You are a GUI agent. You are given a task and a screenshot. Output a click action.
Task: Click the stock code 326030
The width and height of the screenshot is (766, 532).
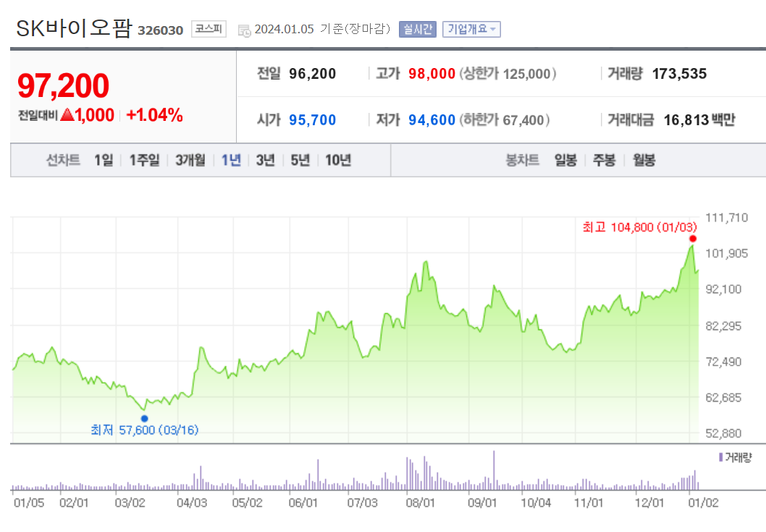point(160,31)
